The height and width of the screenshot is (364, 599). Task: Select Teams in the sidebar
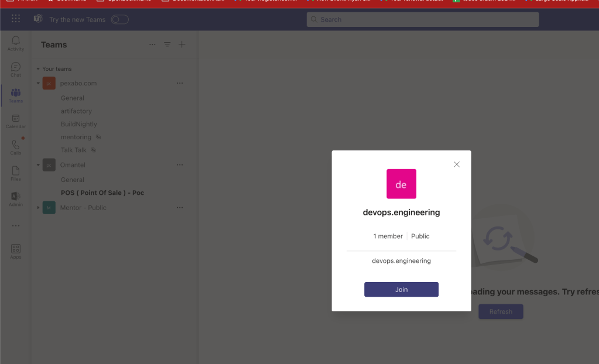pyautogui.click(x=16, y=95)
